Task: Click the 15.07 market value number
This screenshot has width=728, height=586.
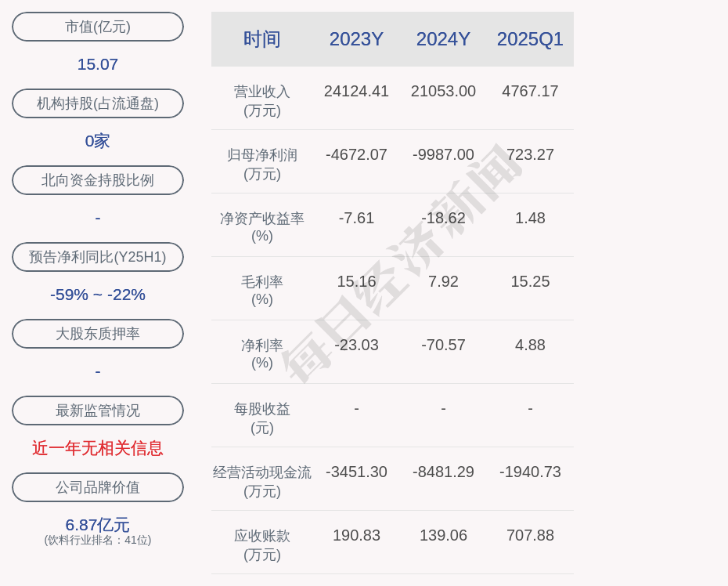Action: click(98, 64)
